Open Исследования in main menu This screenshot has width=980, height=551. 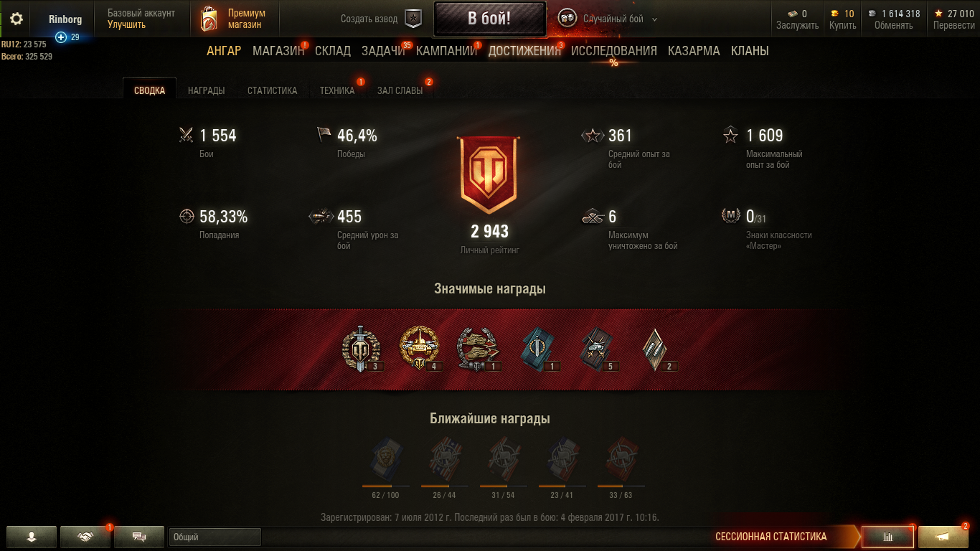pyautogui.click(x=614, y=51)
